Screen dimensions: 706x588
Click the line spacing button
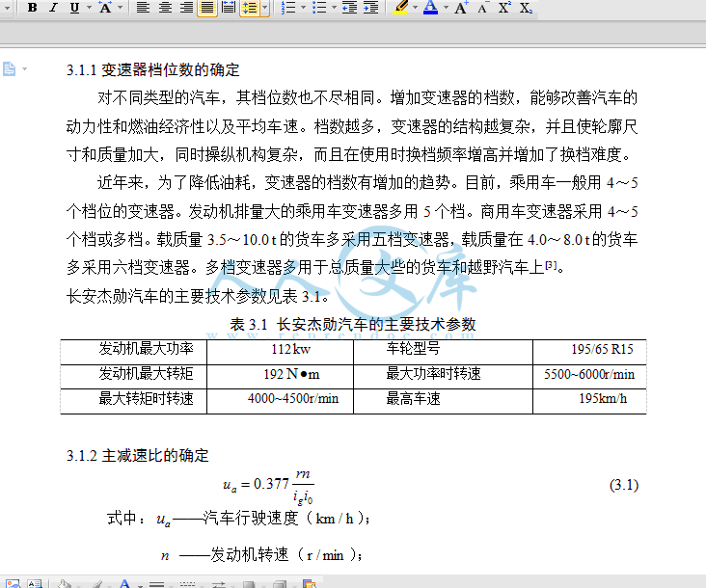pyautogui.click(x=250, y=7)
